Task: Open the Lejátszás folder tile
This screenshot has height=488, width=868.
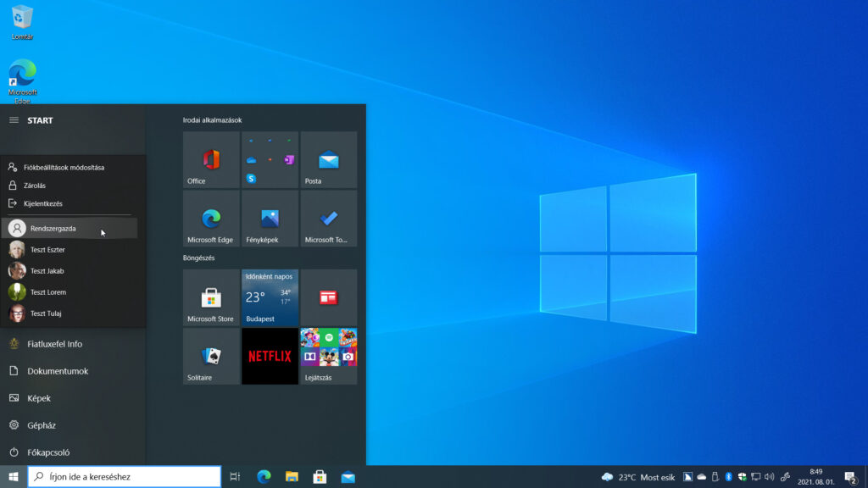Action: pyautogui.click(x=328, y=357)
